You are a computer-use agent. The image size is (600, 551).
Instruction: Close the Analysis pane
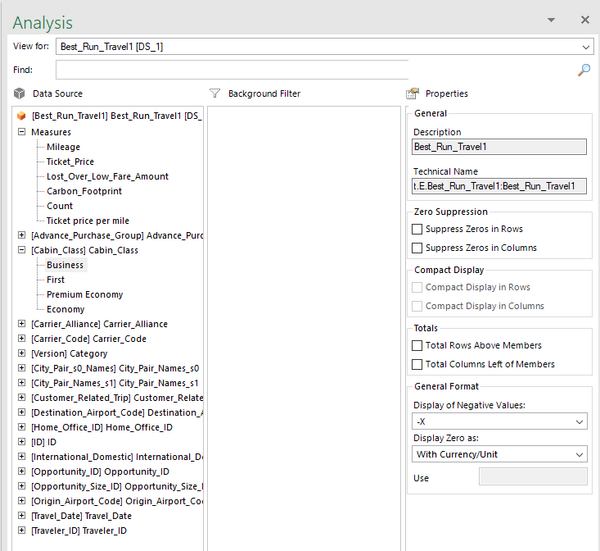pyautogui.click(x=585, y=20)
